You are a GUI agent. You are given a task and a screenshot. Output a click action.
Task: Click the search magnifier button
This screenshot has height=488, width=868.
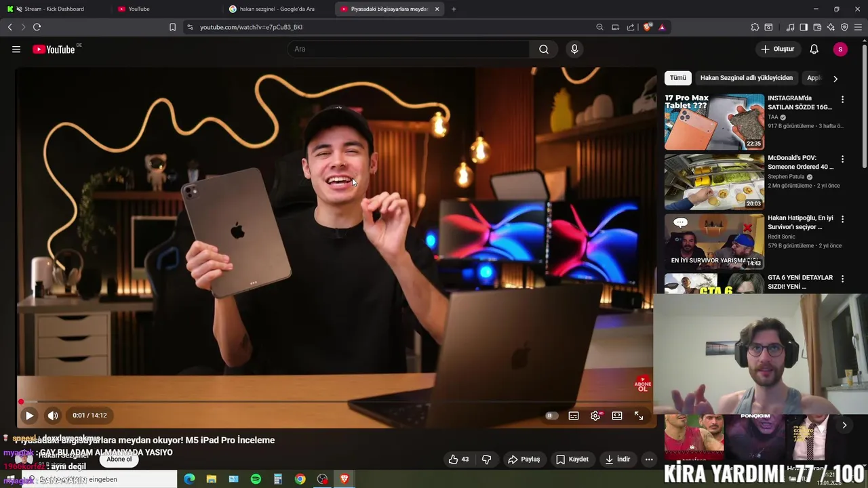544,49
